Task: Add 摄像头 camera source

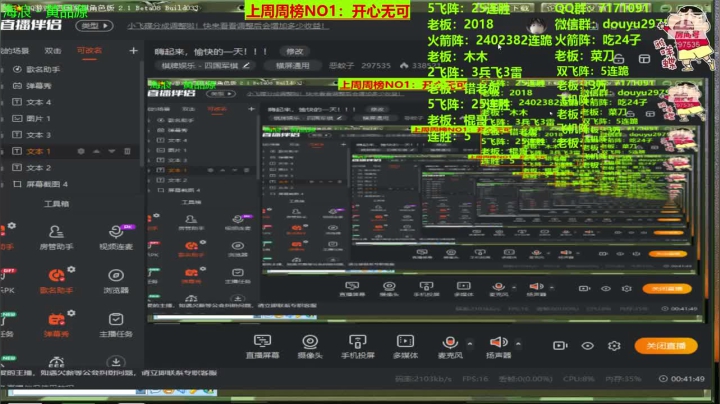Action: 310,346
